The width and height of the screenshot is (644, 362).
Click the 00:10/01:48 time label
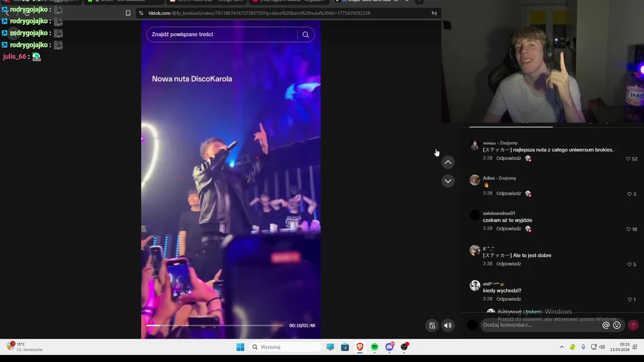click(x=302, y=325)
